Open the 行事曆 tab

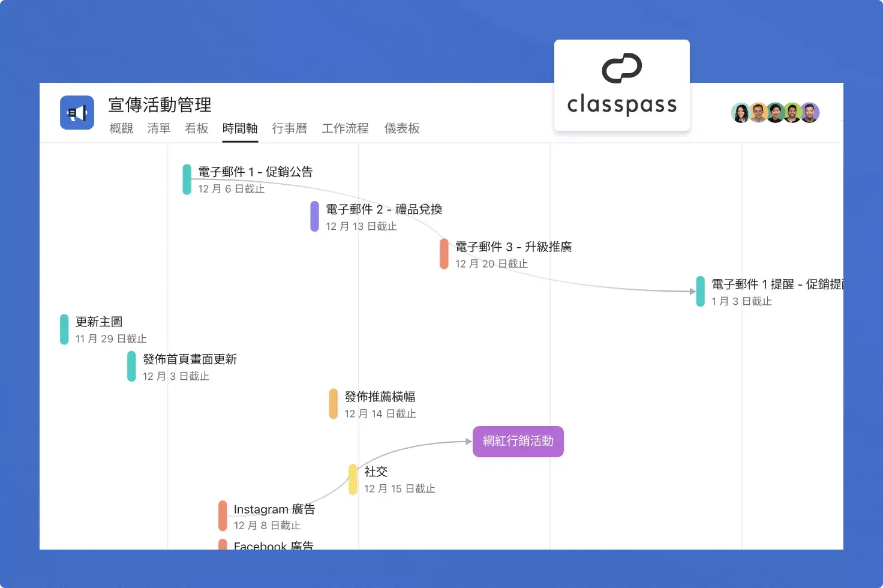click(x=290, y=128)
